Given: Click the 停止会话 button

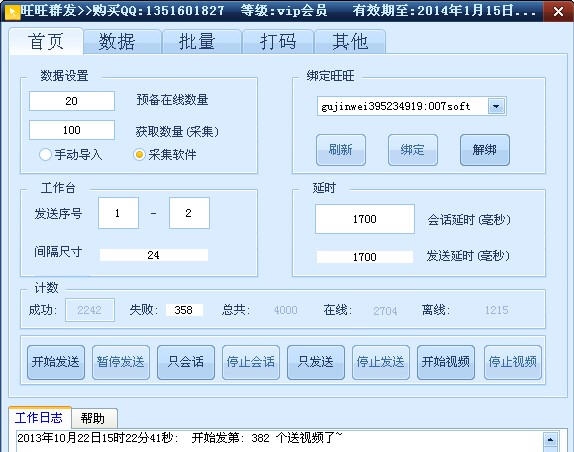Looking at the screenshot, I should 251,362.
